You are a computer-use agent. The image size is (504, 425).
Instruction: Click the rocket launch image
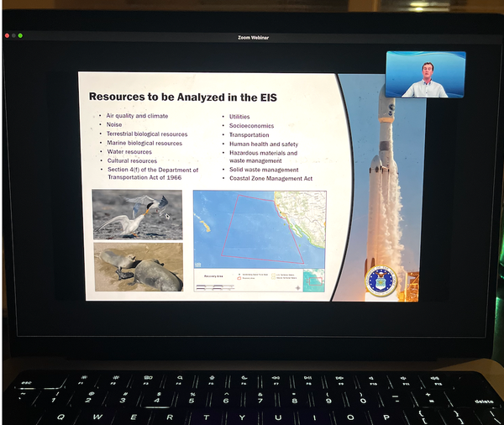tap(386, 193)
